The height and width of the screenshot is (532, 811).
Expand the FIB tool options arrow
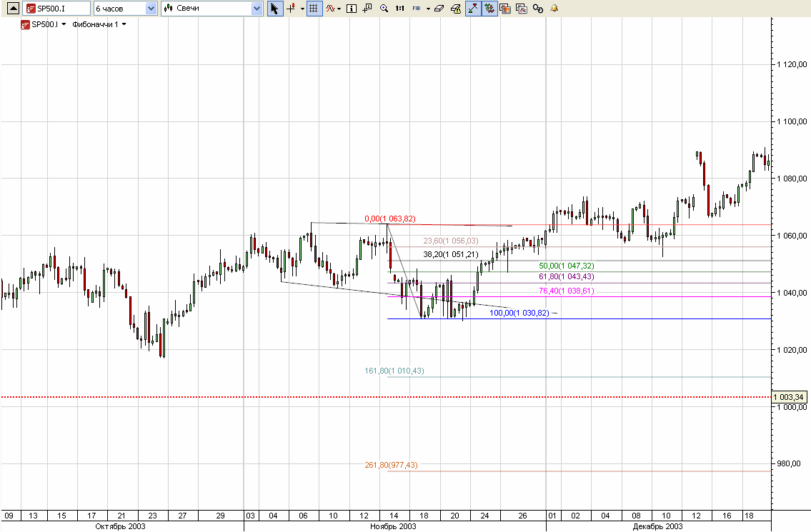[428, 9]
